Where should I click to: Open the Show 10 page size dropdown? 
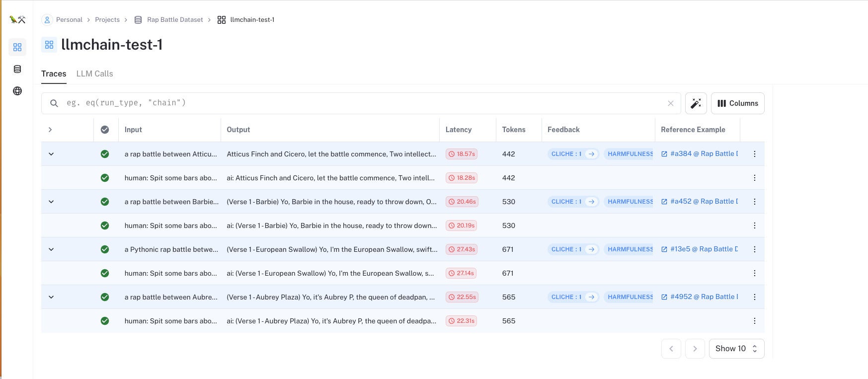point(736,349)
